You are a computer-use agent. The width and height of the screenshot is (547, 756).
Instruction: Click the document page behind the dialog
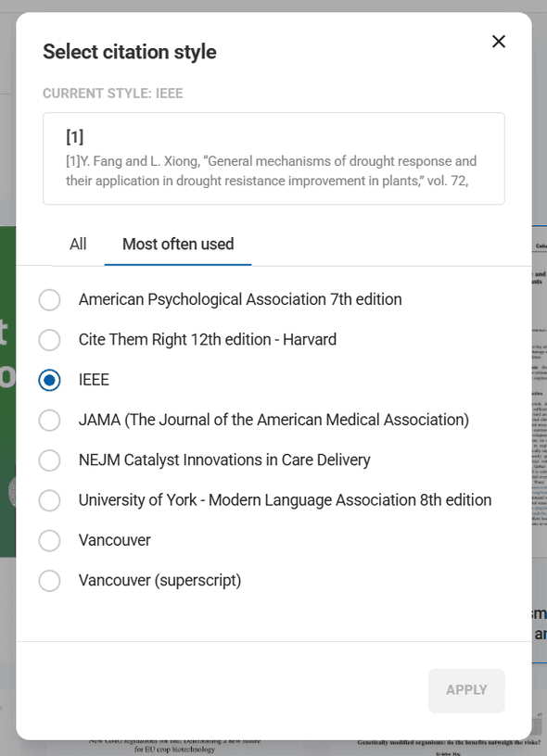pos(539,389)
